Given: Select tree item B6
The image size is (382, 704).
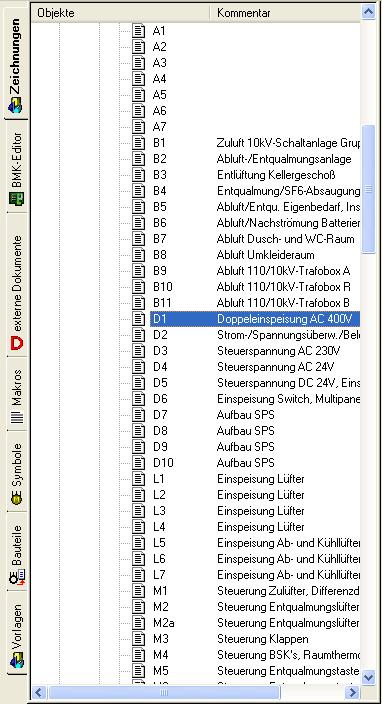Looking at the screenshot, I should click(x=159, y=223).
